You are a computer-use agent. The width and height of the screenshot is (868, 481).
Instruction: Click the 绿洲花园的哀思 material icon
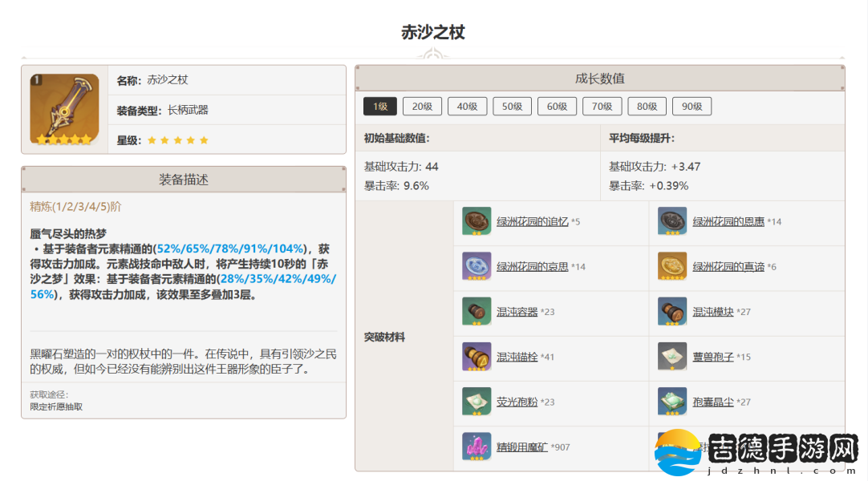pos(477,266)
